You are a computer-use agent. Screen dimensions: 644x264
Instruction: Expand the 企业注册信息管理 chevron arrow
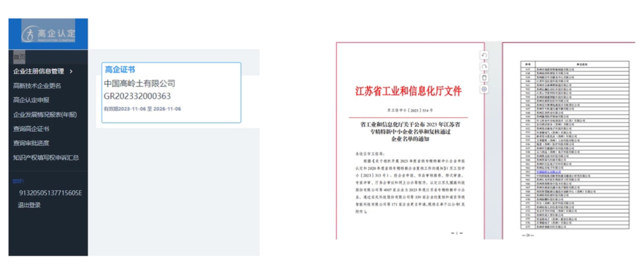(x=71, y=72)
